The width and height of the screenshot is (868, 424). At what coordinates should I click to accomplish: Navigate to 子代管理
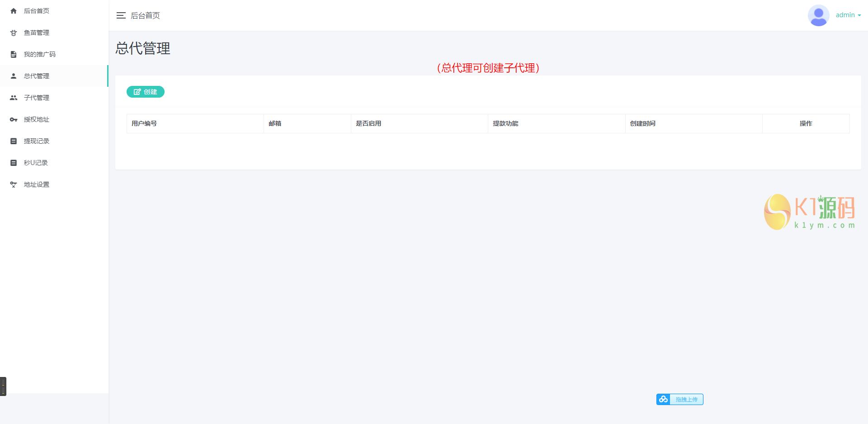pyautogui.click(x=54, y=98)
